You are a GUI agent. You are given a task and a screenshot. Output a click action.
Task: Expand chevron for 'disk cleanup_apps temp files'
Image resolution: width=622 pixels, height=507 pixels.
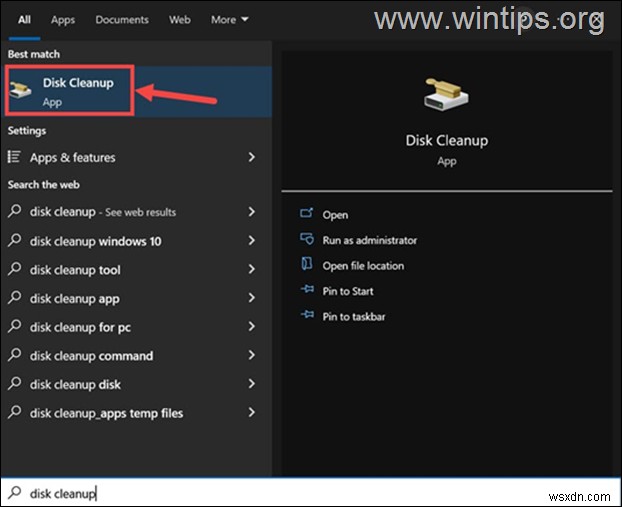pos(251,412)
